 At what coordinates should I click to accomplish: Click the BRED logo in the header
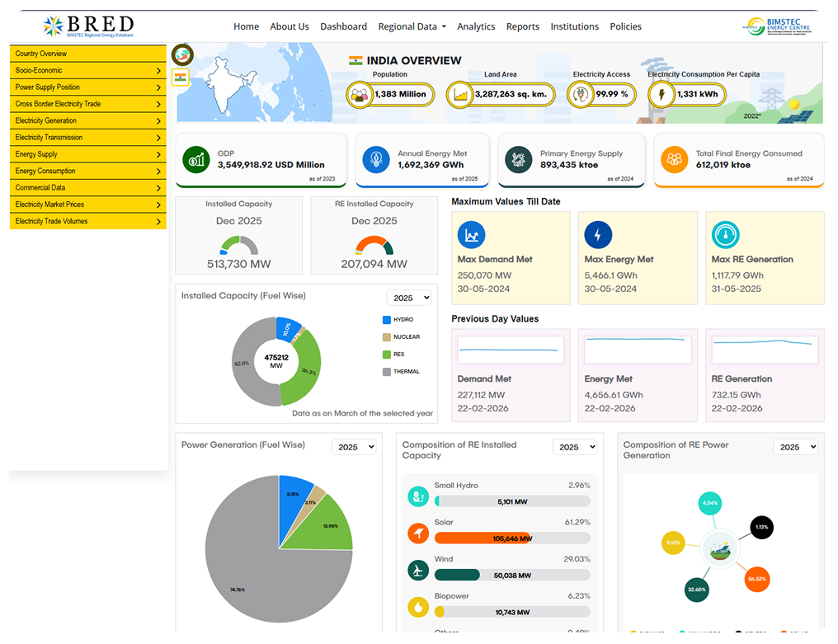pyautogui.click(x=88, y=26)
